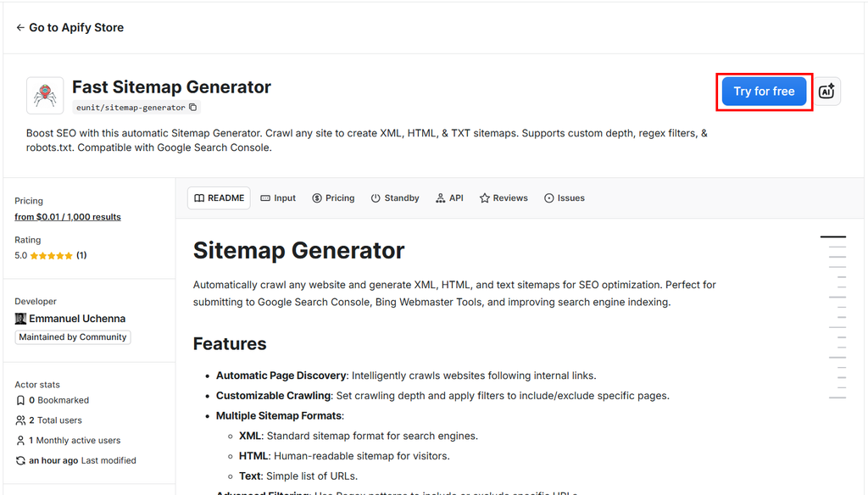This screenshot has width=868, height=495.
Task: Open developer Emmanuel Uchenna's profile
Action: (x=77, y=319)
